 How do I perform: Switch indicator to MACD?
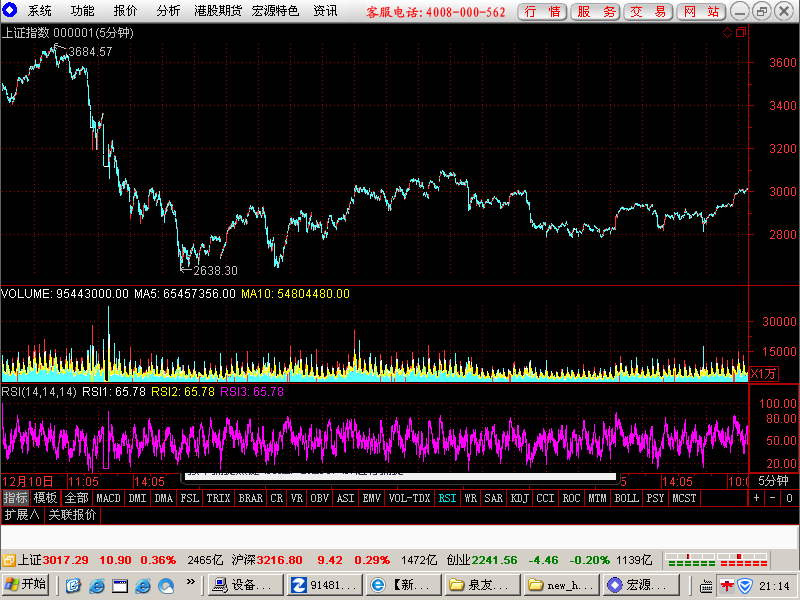coord(108,498)
